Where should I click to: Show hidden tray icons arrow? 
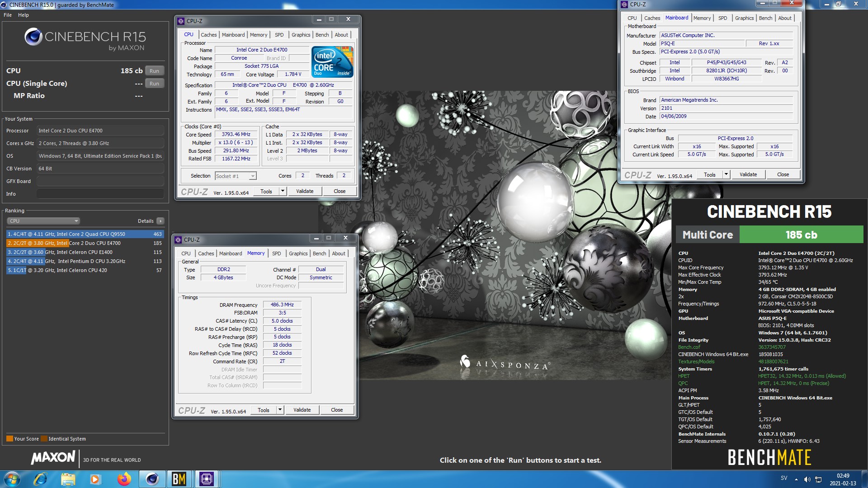(796, 479)
